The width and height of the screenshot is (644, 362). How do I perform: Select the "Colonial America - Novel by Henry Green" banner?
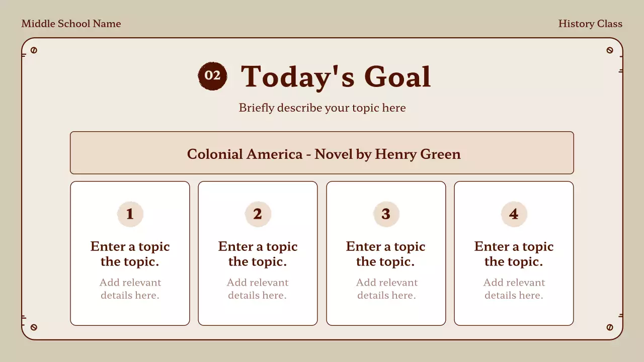(x=322, y=153)
